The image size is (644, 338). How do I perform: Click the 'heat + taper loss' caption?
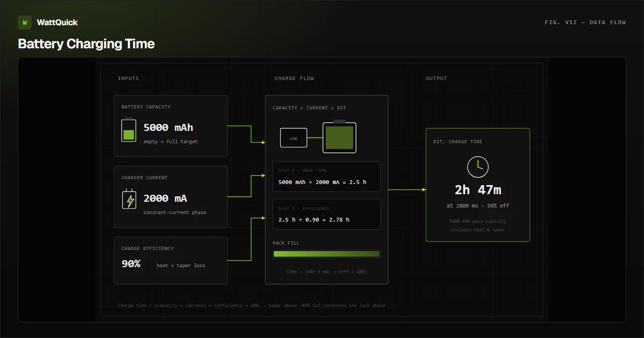(180, 266)
